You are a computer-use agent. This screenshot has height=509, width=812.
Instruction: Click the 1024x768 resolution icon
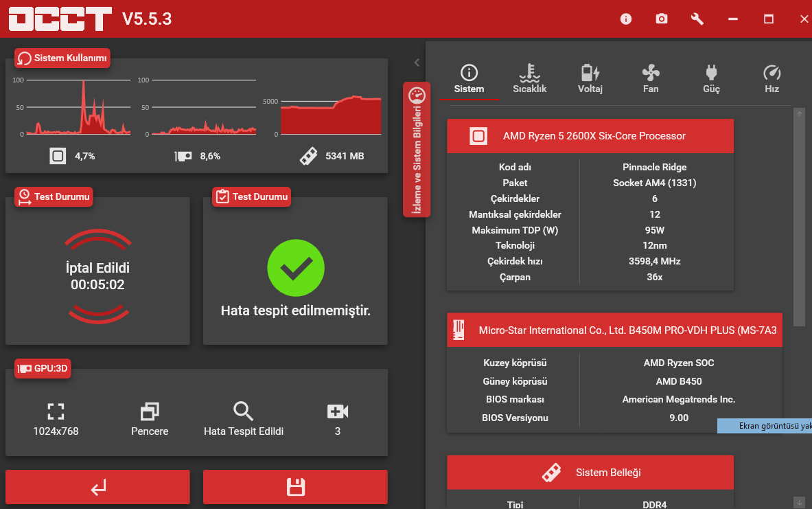pos(56,411)
